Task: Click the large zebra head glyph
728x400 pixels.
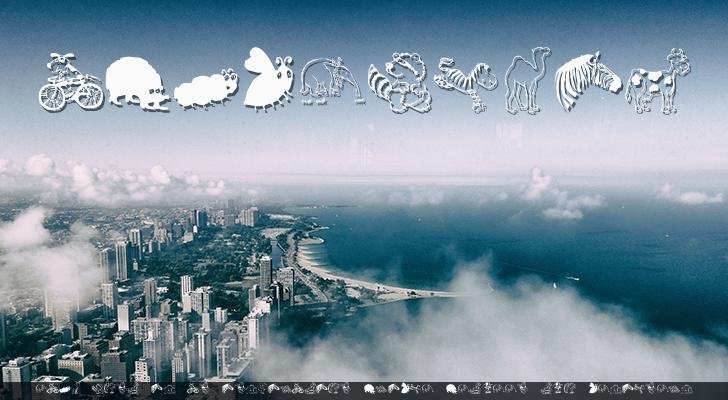Action: point(587,80)
